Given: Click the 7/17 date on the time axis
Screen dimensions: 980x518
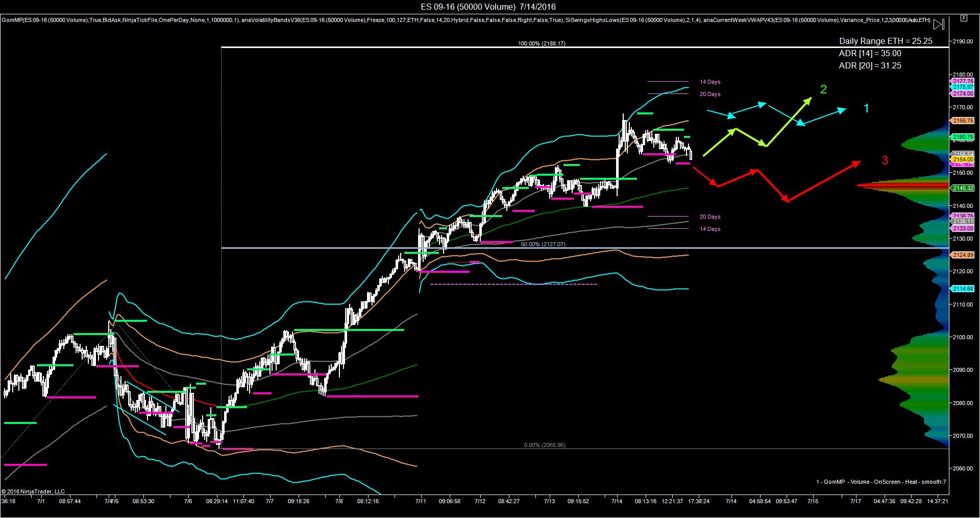Looking at the screenshot, I should coord(855,501).
